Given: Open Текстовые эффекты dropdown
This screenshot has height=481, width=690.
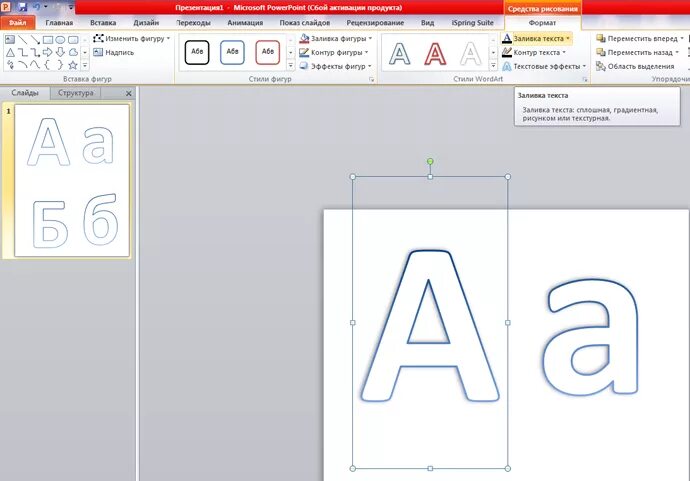Looking at the screenshot, I should pos(544,66).
